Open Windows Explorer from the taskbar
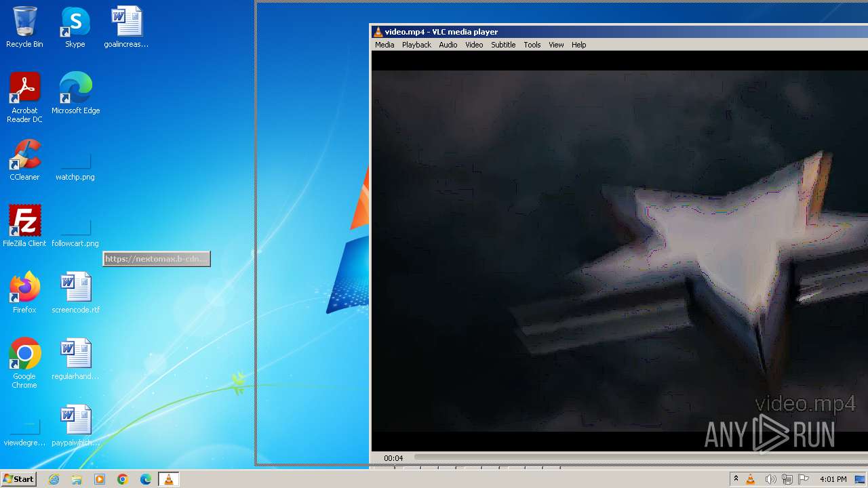868x488 pixels. 77,479
